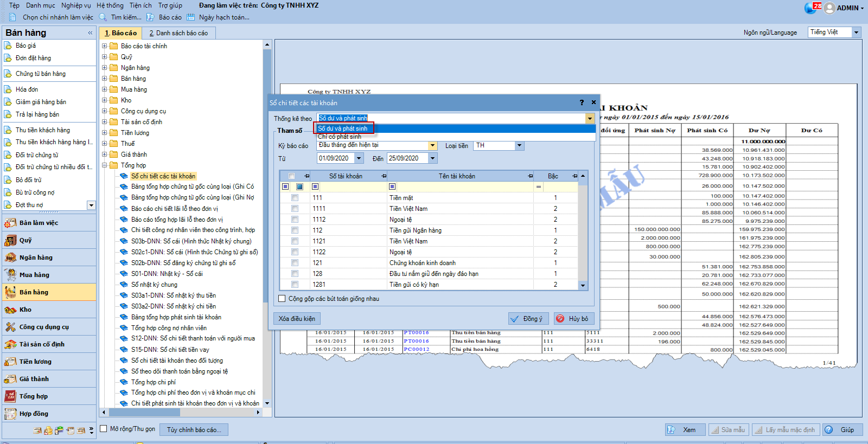Click the Chọn chi nhánh làm việc toolbar icon
This screenshot has width=868, height=444.
point(12,17)
